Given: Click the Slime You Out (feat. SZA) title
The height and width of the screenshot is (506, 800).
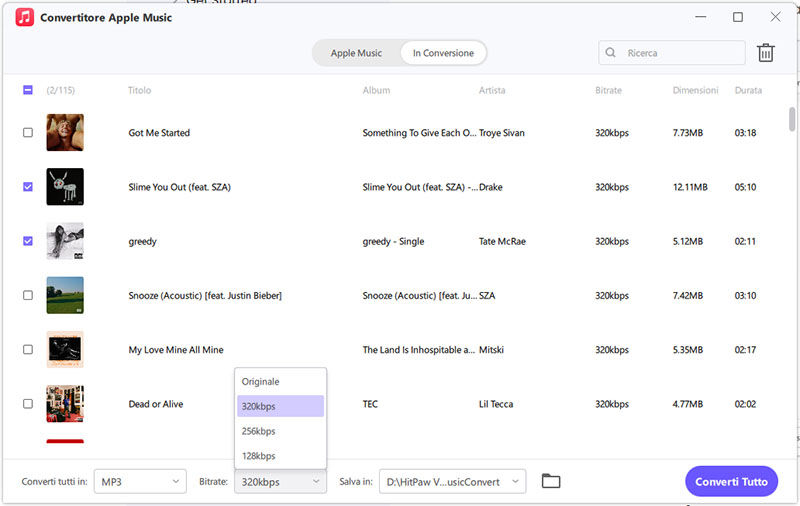Looking at the screenshot, I should [180, 187].
